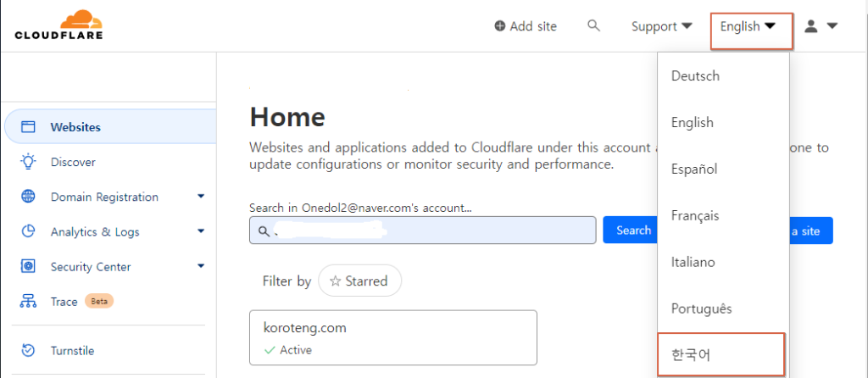Open the Support dropdown menu

[662, 26]
